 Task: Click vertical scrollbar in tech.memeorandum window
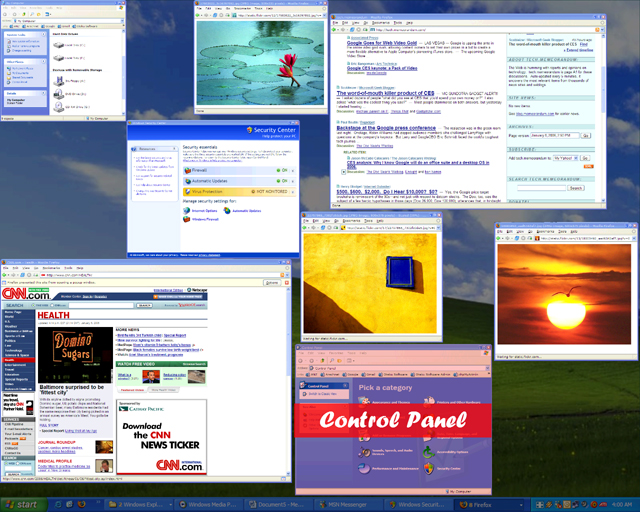point(603,118)
